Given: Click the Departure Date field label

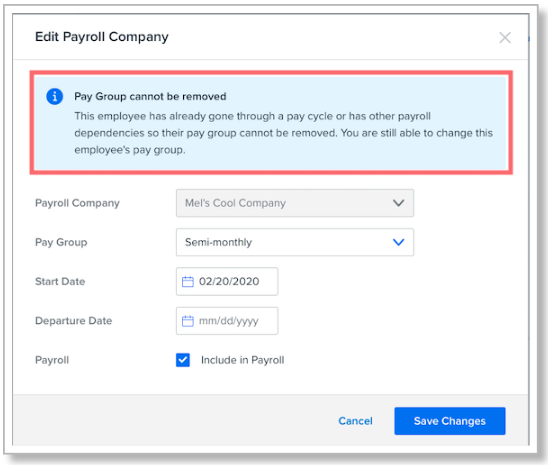Looking at the screenshot, I should click(x=74, y=321).
